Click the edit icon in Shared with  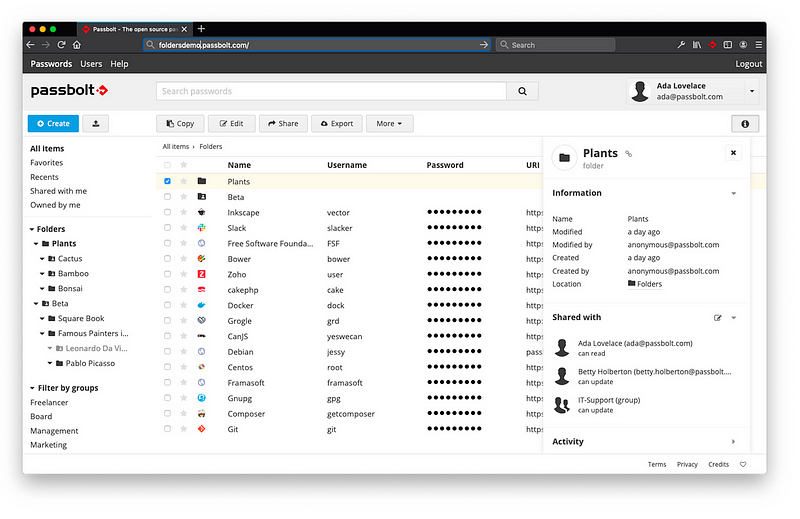(717, 317)
